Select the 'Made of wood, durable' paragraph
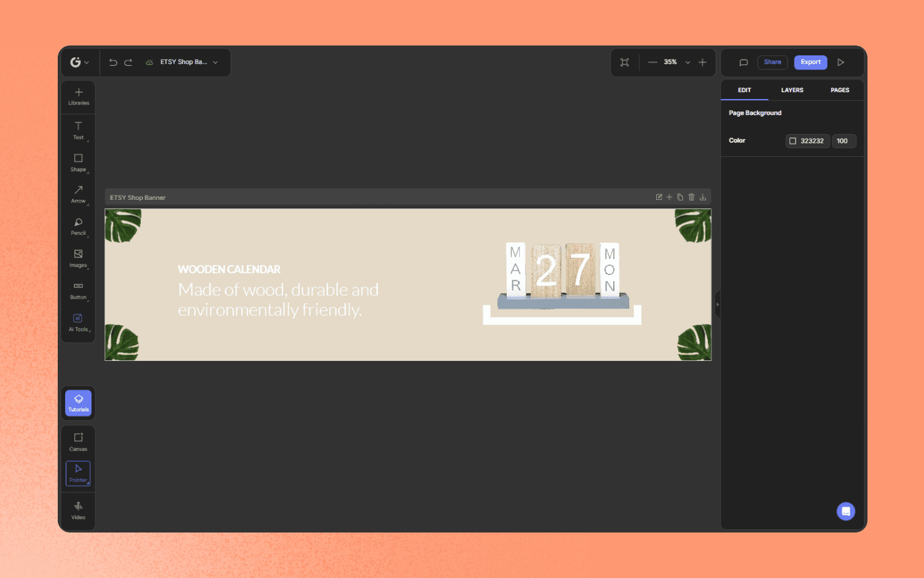This screenshot has width=924, height=578. coord(278,299)
